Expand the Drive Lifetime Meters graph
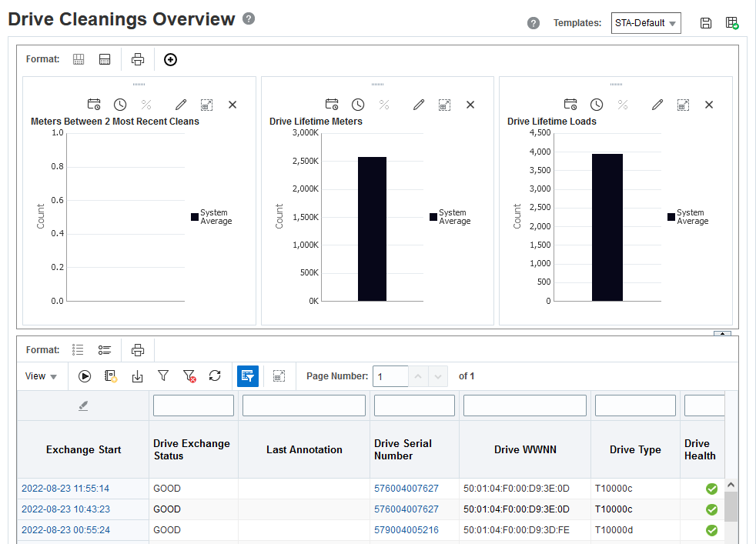756x544 pixels. tap(444, 105)
